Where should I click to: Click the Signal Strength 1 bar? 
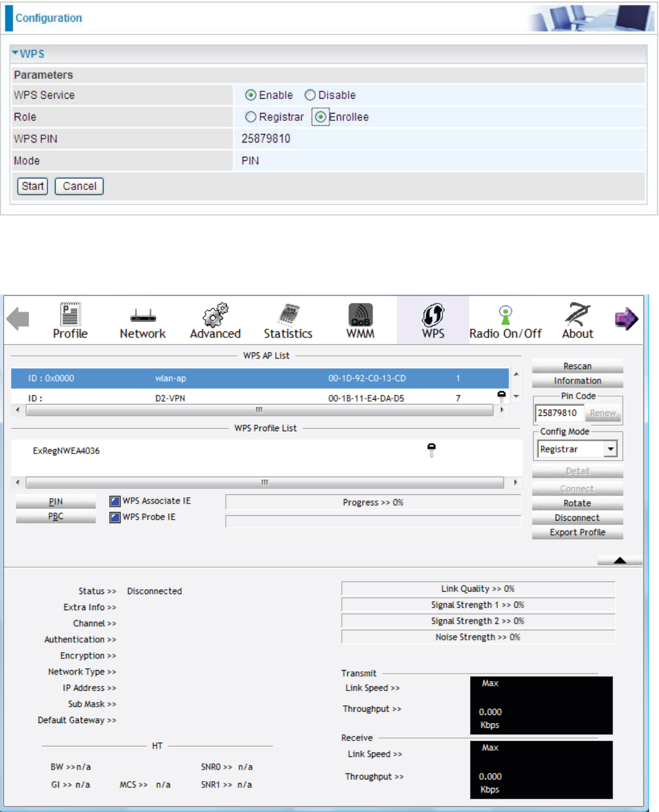478,605
